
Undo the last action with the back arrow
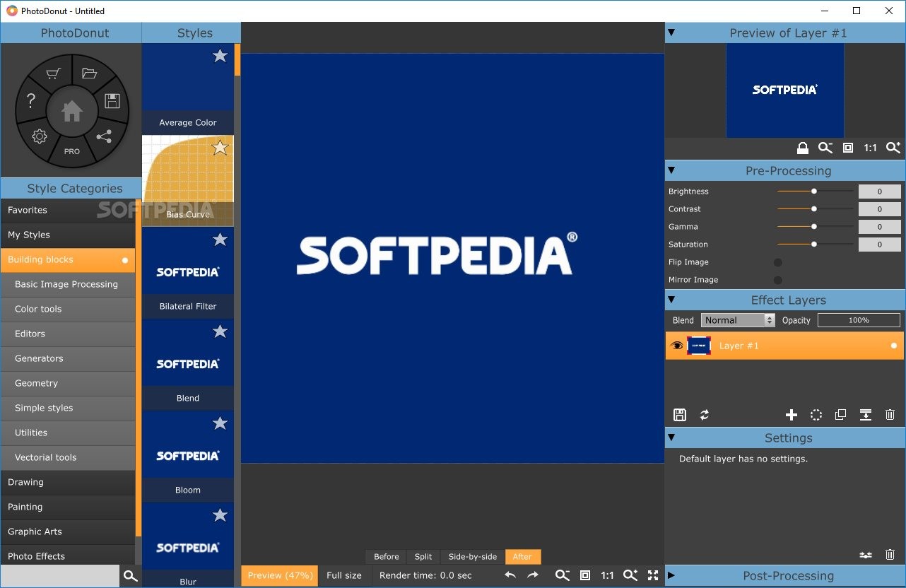coord(510,575)
